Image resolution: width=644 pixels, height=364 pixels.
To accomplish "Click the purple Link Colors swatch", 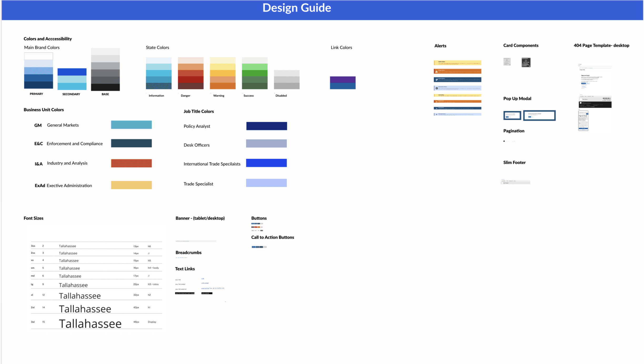I will tap(343, 79).
